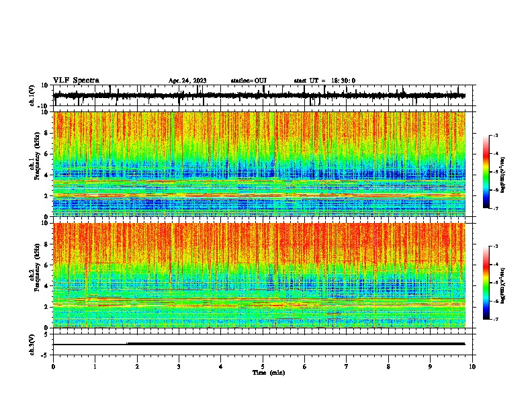532x411 pixels.
Task: Click the "station=OUI" header label
Action: click(249, 81)
